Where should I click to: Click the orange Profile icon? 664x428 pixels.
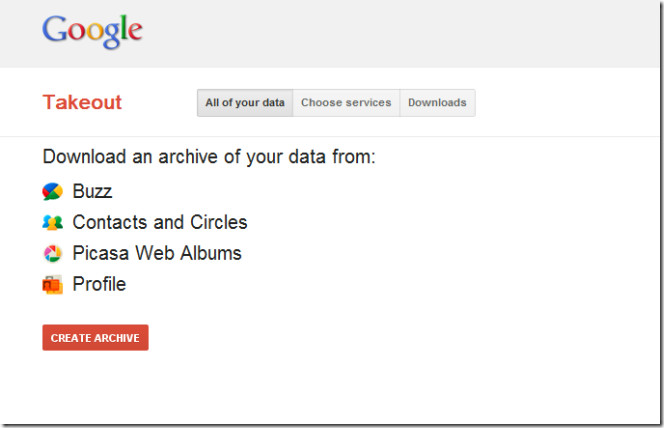(x=53, y=284)
